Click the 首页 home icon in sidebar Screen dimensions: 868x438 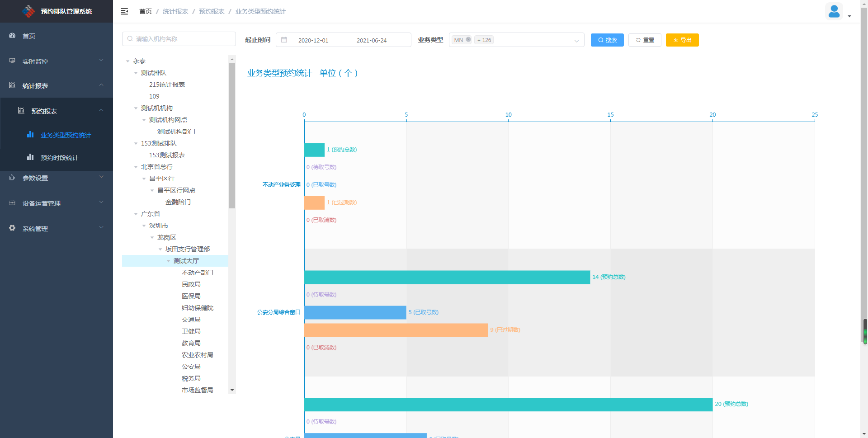[x=12, y=36]
